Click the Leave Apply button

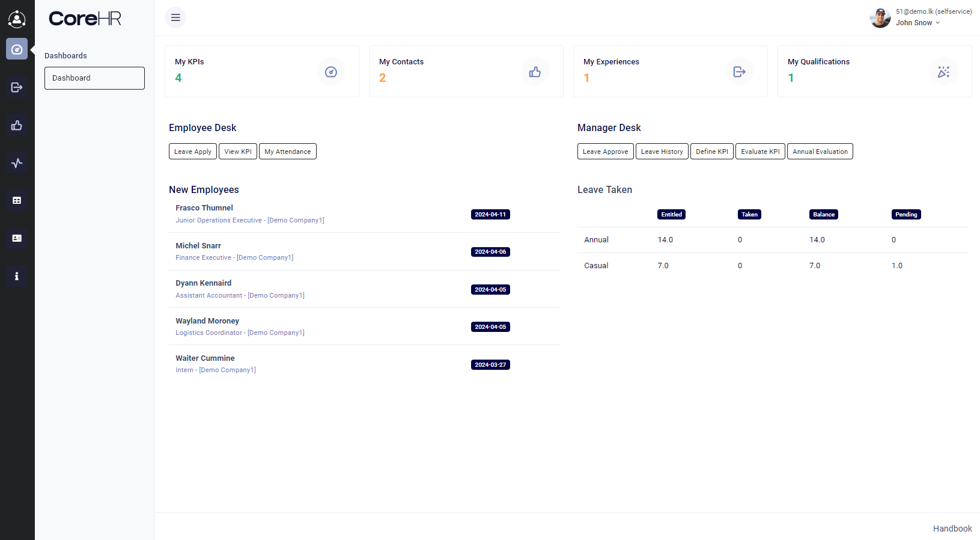point(192,152)
